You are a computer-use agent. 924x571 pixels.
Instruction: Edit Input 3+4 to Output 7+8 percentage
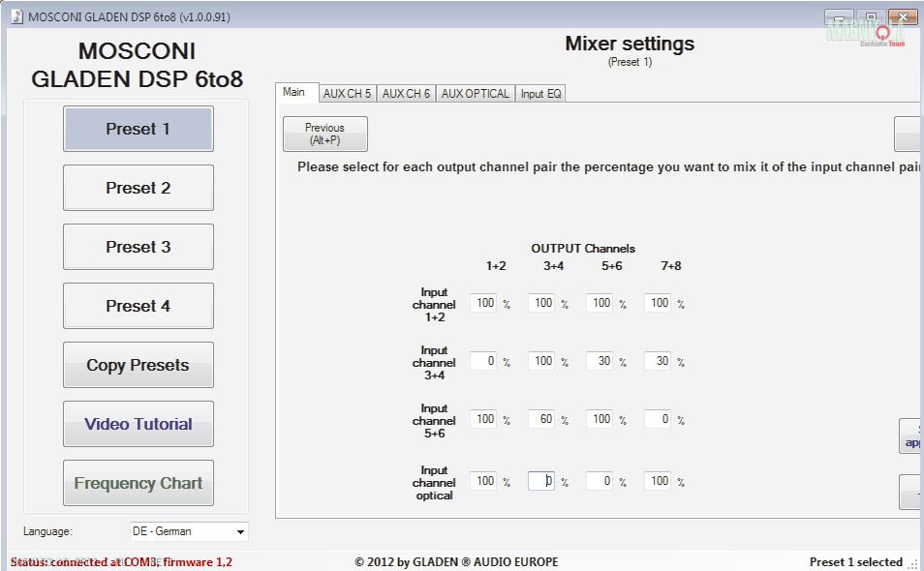pos(658,361)
